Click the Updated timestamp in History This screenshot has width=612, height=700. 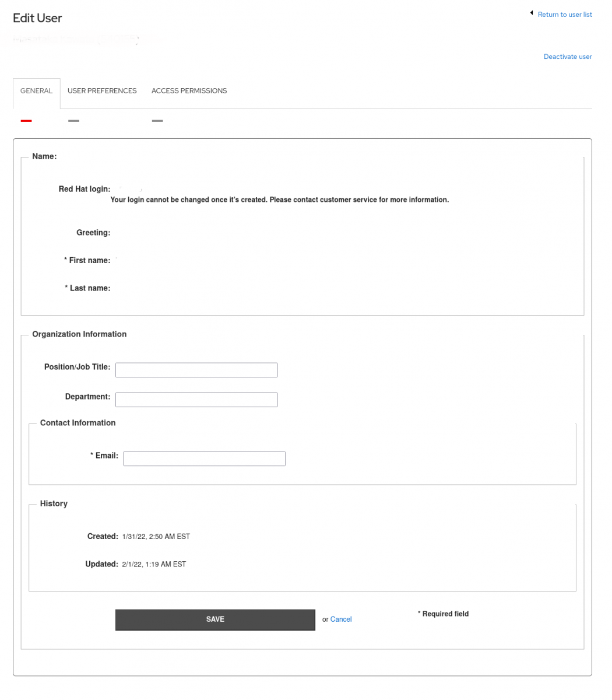(154, 565)
